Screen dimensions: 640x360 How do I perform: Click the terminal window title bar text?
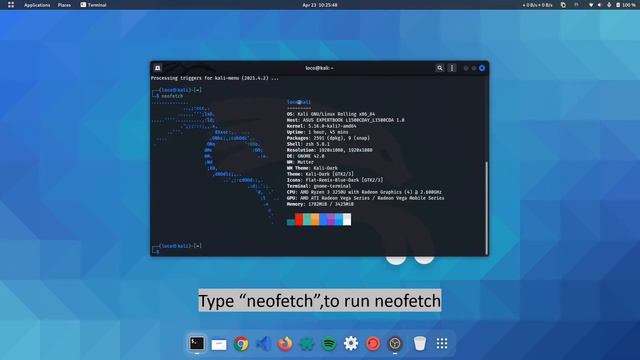point(319,68)
